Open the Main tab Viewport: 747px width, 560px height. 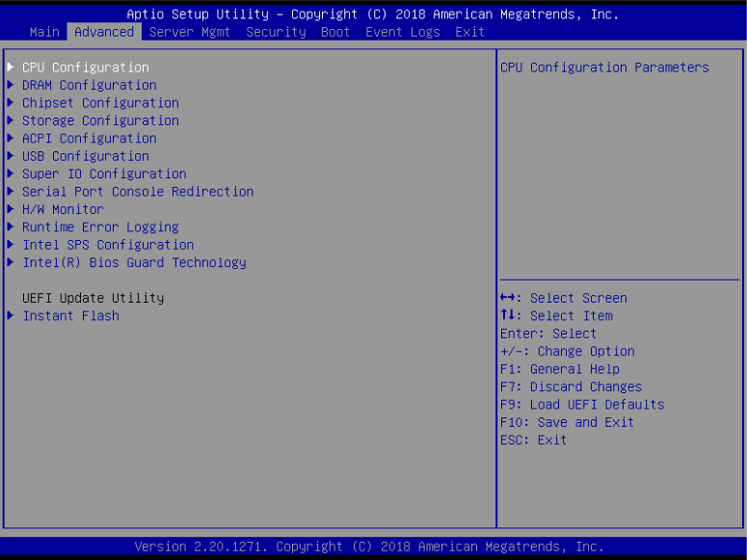point(44,32)
